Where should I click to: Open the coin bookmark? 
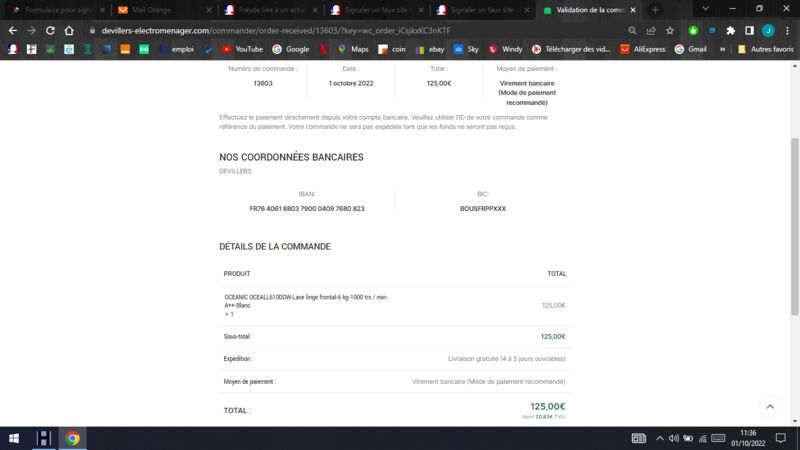392,49
